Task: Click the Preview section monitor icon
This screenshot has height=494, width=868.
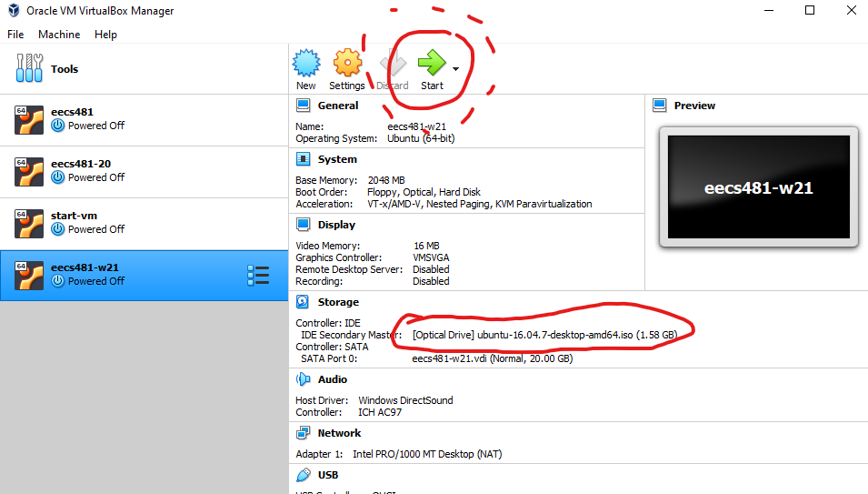Action: click(x=659, y=106)
